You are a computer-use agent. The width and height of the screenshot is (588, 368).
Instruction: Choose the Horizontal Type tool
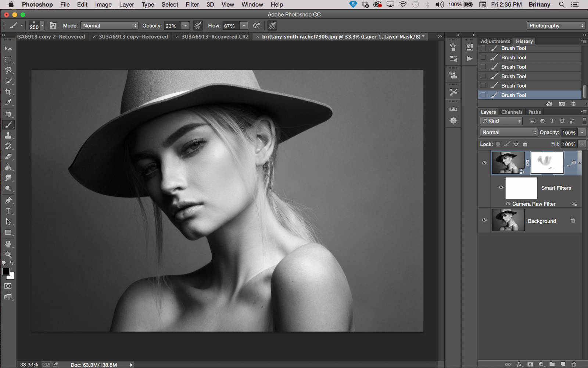pos(8,211)
